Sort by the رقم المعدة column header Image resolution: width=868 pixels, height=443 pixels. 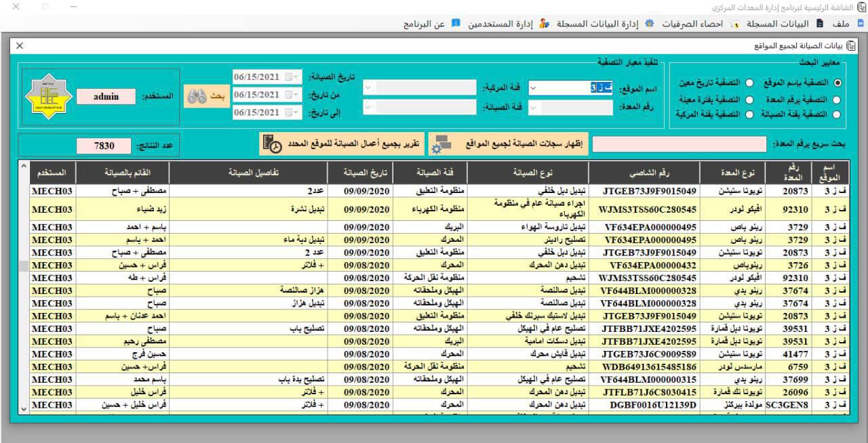[x=787, y=173]
